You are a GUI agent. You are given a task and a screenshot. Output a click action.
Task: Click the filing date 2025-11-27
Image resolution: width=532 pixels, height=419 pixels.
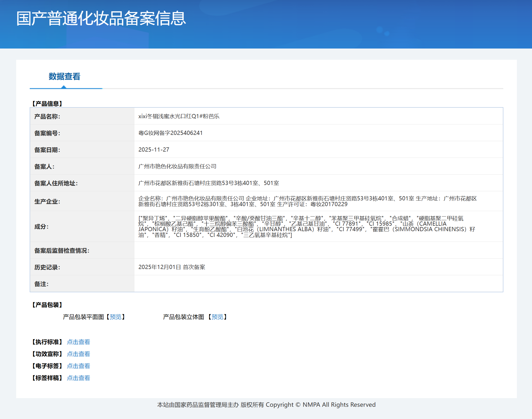click(x=154, y=149)
